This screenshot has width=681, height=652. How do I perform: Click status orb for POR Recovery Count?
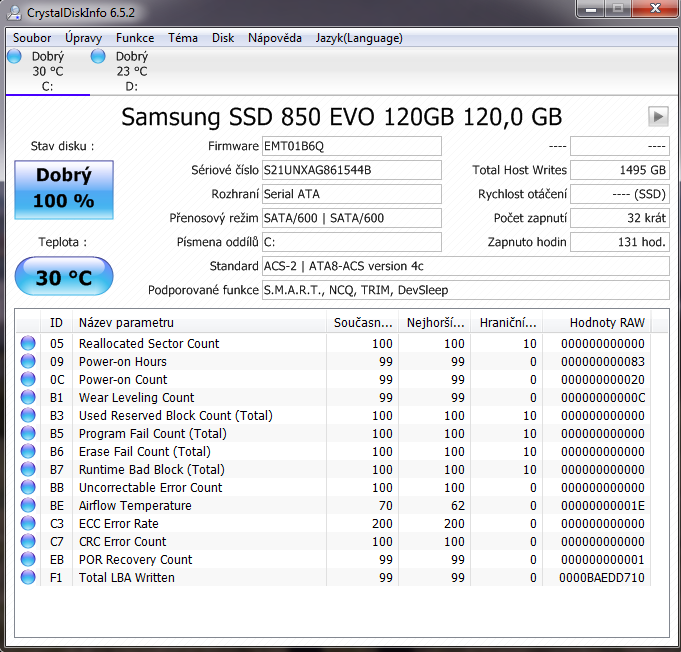pos(28,559)
